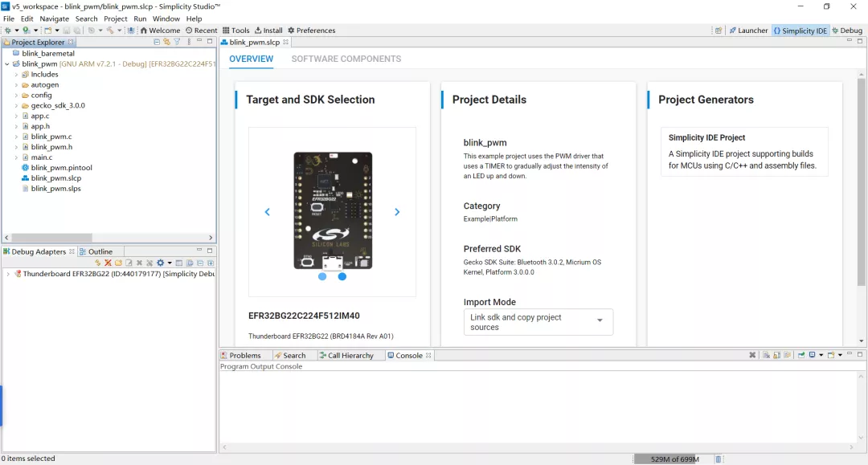This screenshot has width=868, height=465.
Task: Expand the config folder
Action: coord(17,95)
